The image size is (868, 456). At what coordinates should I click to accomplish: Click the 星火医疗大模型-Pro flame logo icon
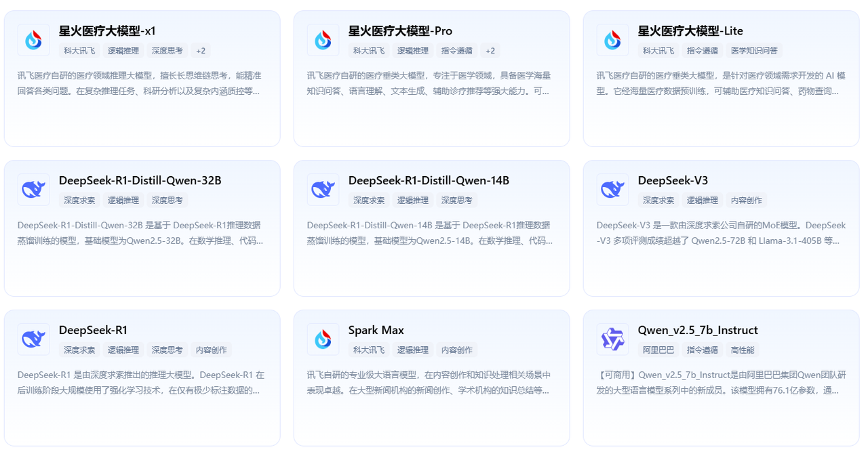[x=323, y=40]
